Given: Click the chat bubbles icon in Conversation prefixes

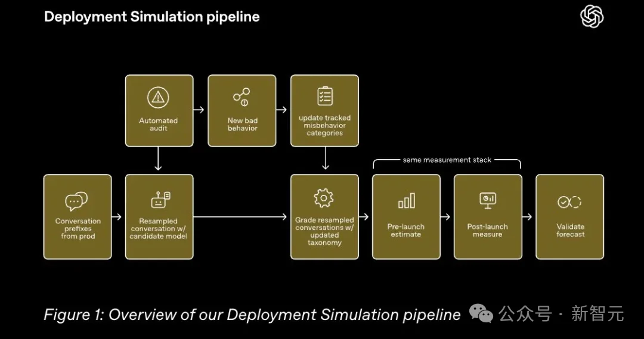Looking at the screenshot, I should 76,201.
